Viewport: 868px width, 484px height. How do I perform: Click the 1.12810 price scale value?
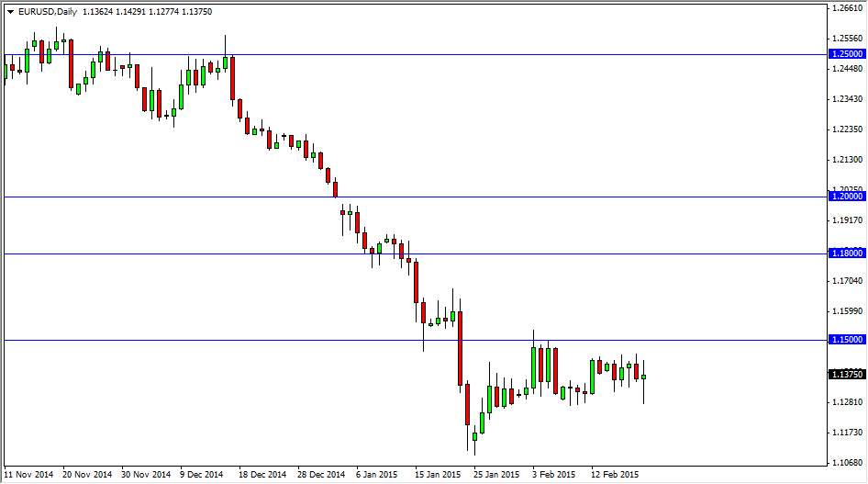click(848, 402)
